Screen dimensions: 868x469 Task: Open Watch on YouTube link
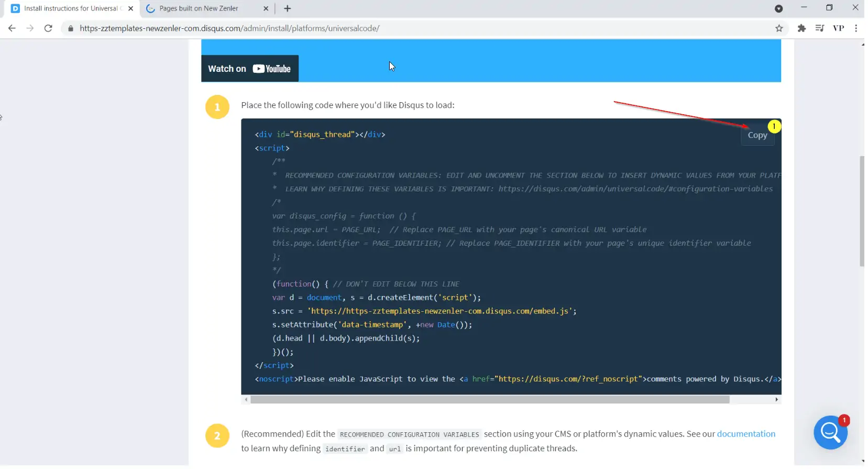tap(250, 69)
